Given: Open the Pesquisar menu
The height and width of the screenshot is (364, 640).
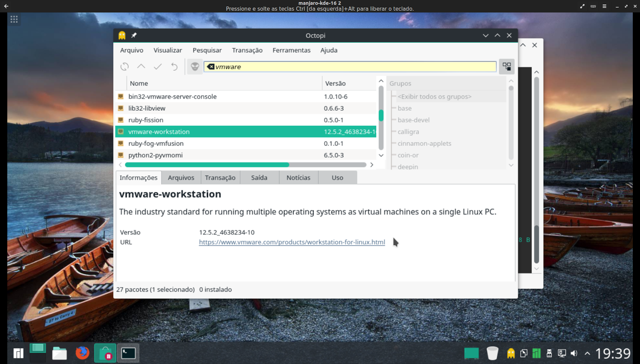Looking at the screenshot, I should [207, 50].
